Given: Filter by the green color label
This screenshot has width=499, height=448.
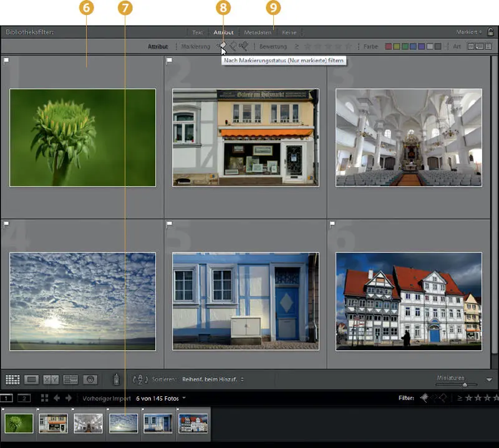Looking at the screenshot, I should pyautogui.click(x=405, y=47).
